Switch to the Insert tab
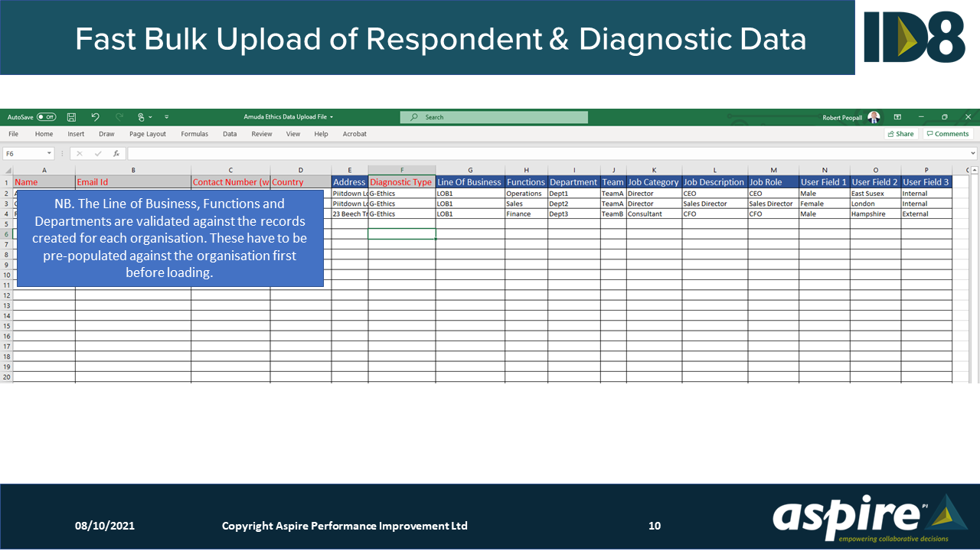Image resolution: width=980 pixels, height=551 pixels. pyautogui.click(x=76, y=134)
